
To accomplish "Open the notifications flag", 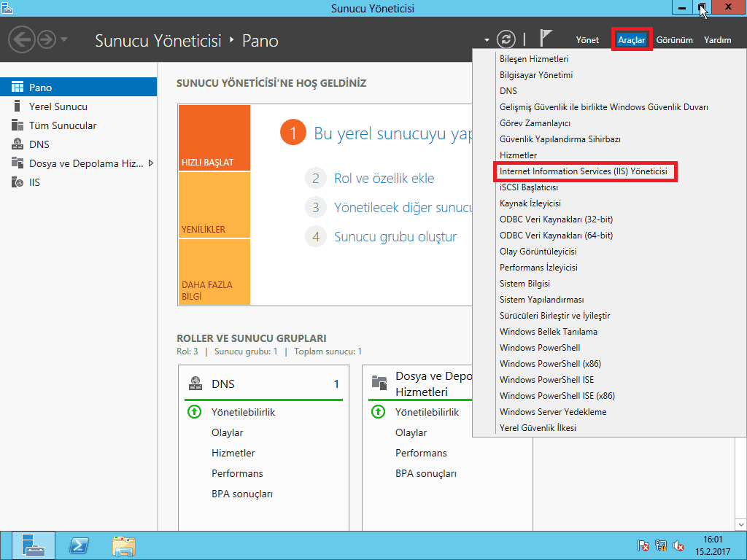I will (546, 38).
